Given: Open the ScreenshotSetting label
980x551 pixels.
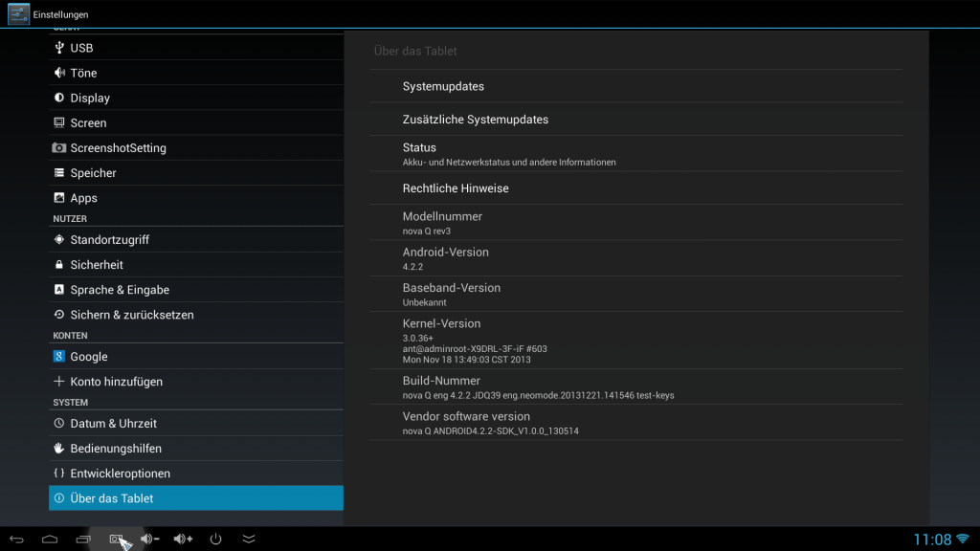Looking at the screenshot, I should [x=118, y=147].
